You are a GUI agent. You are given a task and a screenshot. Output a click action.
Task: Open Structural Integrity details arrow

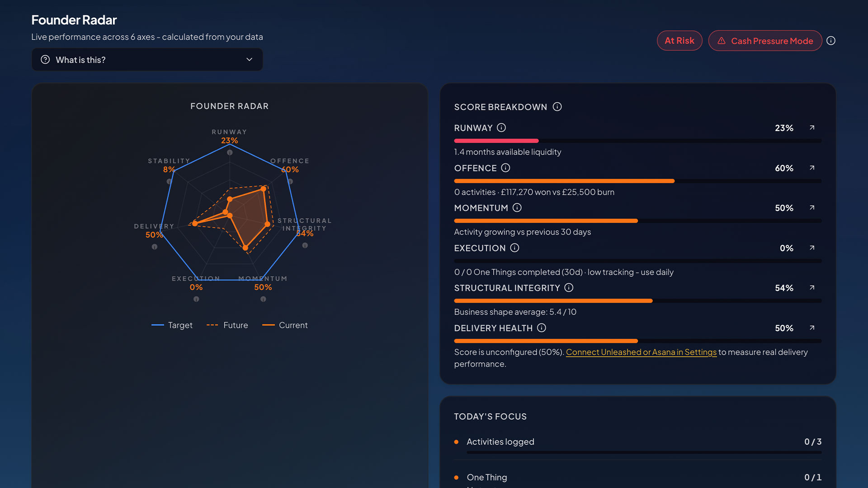coord(812,288)
